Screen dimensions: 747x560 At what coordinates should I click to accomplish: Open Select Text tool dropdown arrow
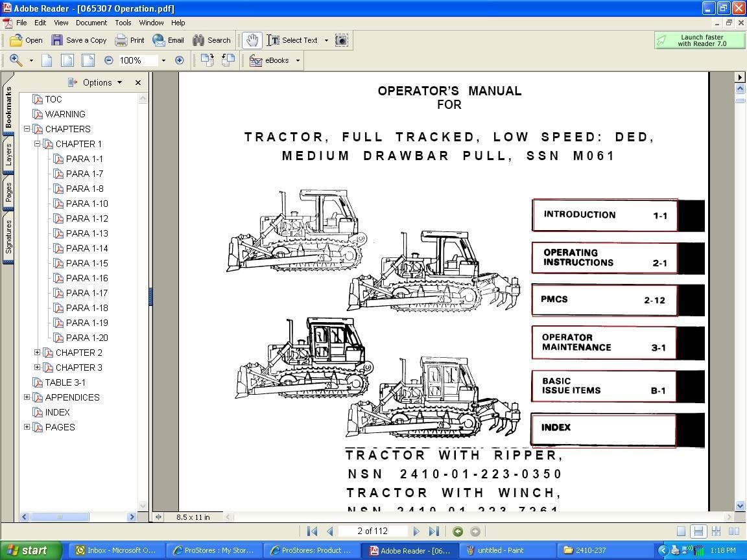[x=326, y=40]
